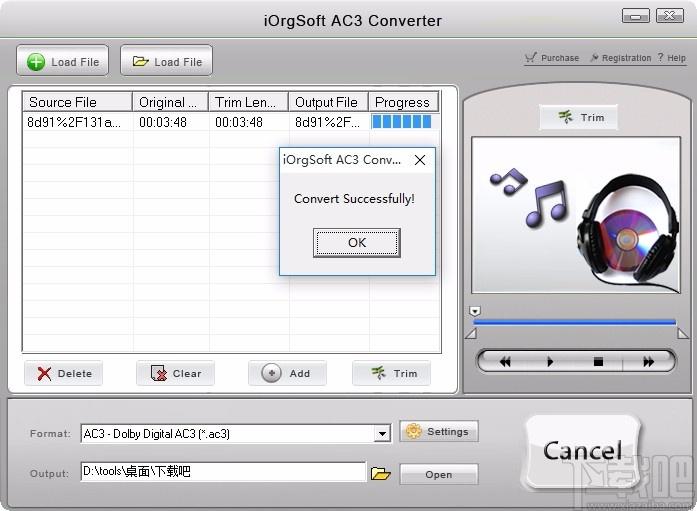Click the Format dropdown arrow
The height and width of the screenshot is (511, 697).
tap(382, 433)
